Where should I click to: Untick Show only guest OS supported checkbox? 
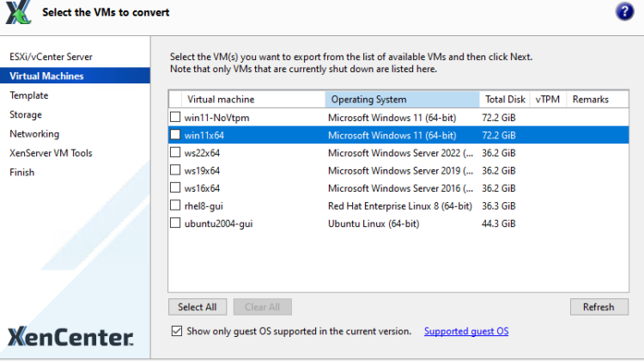click(x=177, y=331)
